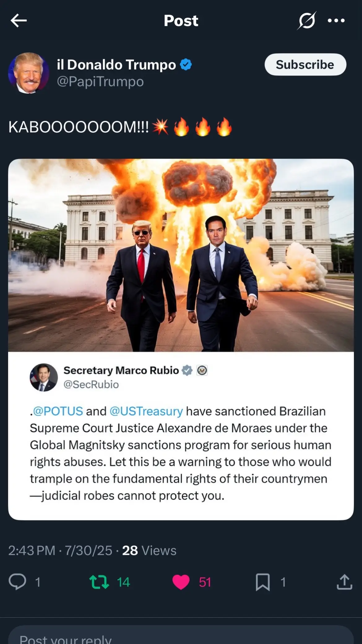The width and height of the screenshot is (362, 644).
Task: Tap the share upload icon
Action: [344, 582]
